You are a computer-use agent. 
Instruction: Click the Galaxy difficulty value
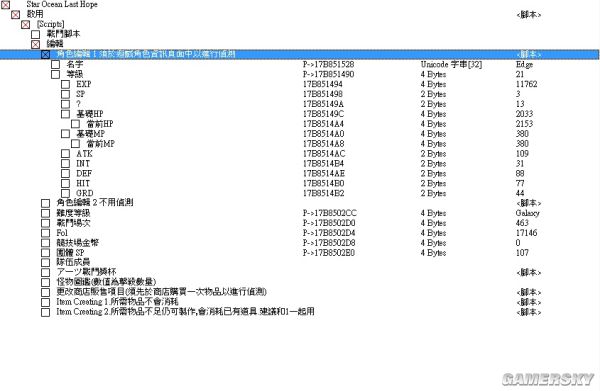tap(527, 213)
